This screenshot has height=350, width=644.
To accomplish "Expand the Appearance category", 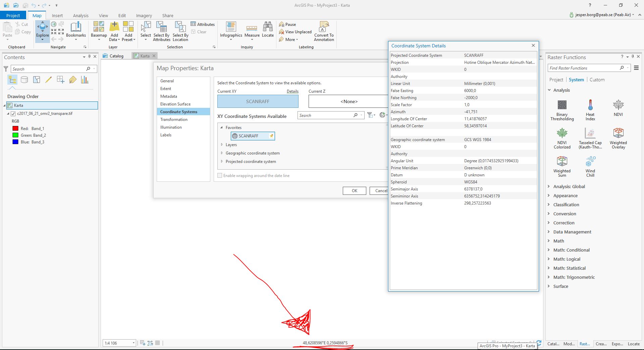I will tap(549, 195).
